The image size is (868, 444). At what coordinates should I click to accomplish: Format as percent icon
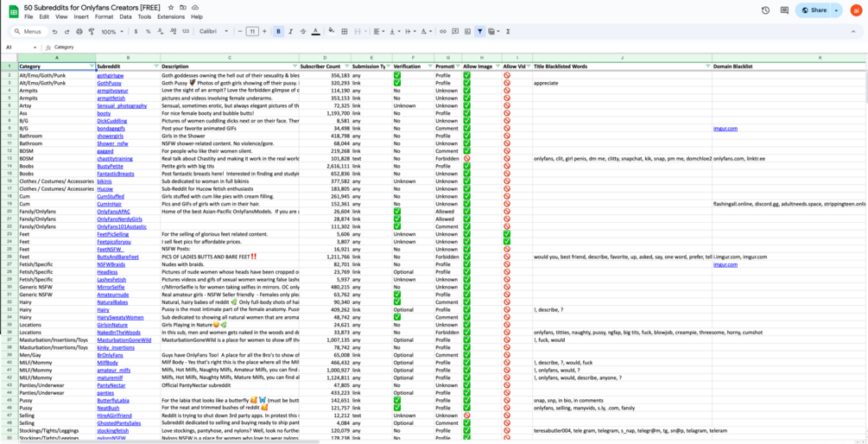click(149, 32)
